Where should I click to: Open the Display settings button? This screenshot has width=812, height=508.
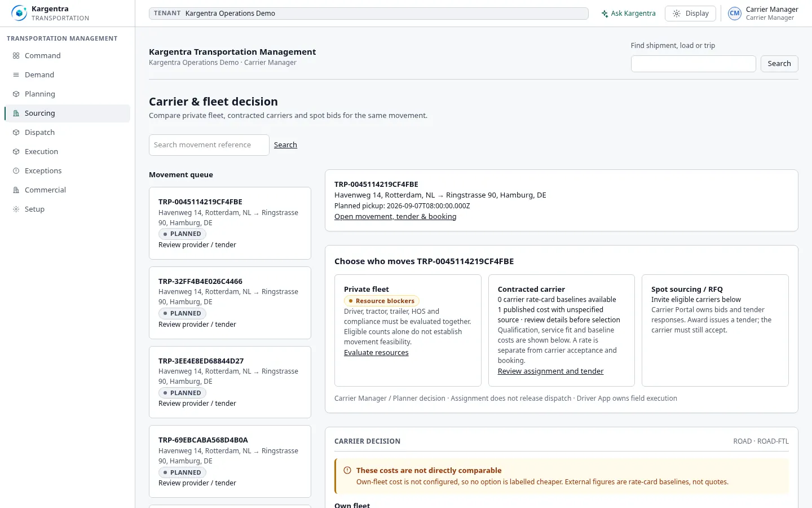click(x=690, y=14)
